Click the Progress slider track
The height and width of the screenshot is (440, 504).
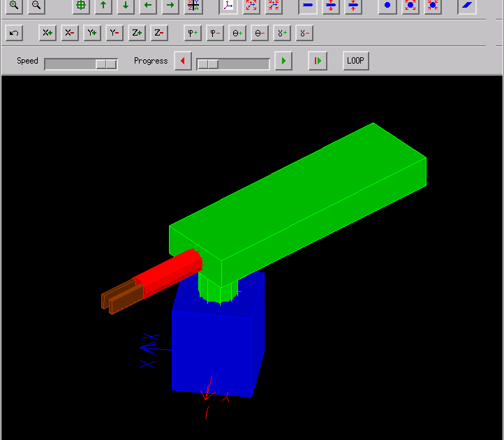(233, 64)
